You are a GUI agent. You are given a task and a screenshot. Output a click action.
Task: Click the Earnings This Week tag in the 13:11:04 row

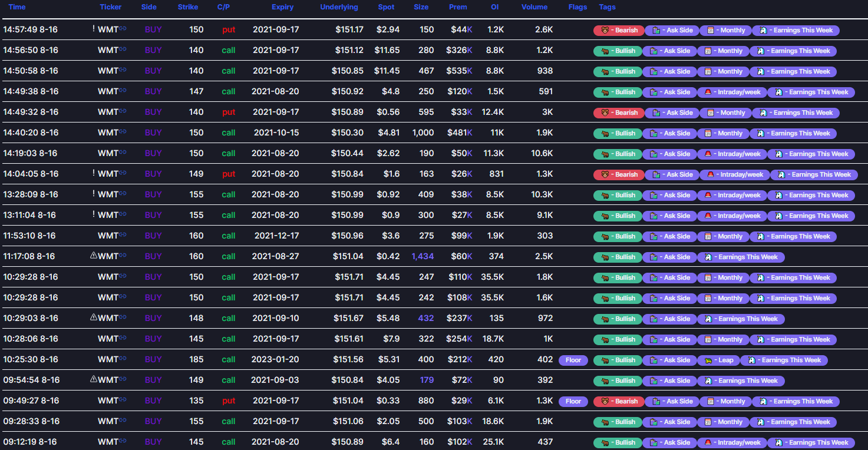812,216
